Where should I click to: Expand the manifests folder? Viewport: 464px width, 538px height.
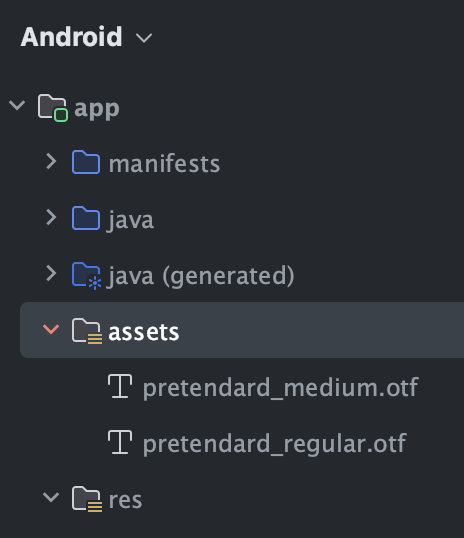pos(51,161)
